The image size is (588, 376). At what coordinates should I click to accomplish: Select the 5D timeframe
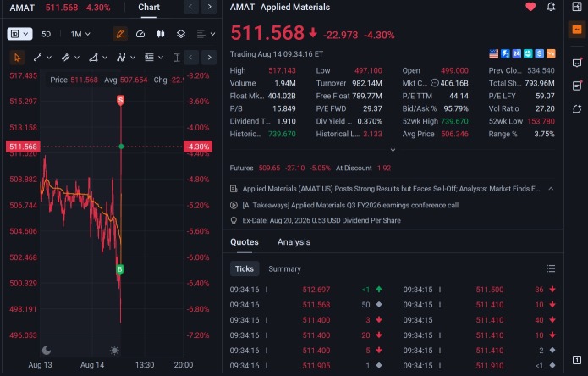[47, 34]
